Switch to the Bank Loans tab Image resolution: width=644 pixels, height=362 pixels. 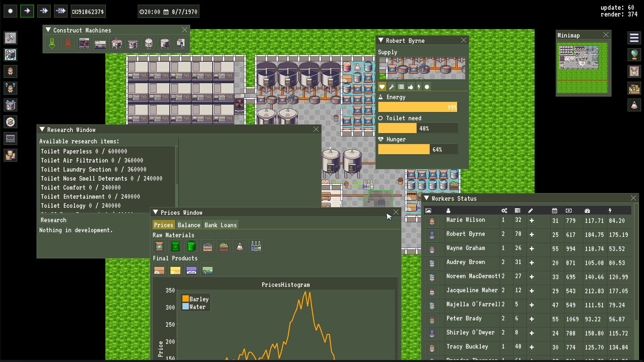click(221, 225)
